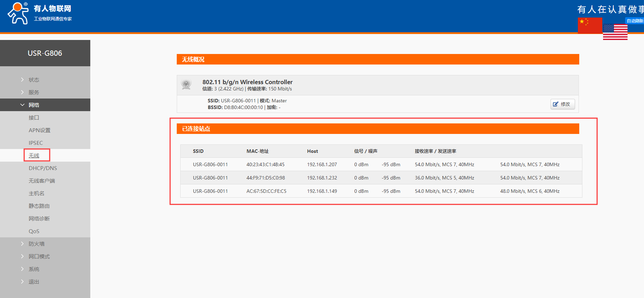Image resolution: width=644 pixels, height=298 pixels.
Task: Click the wireless controller antenna icon
Action: pyautogui.click(x=186, y=84)
